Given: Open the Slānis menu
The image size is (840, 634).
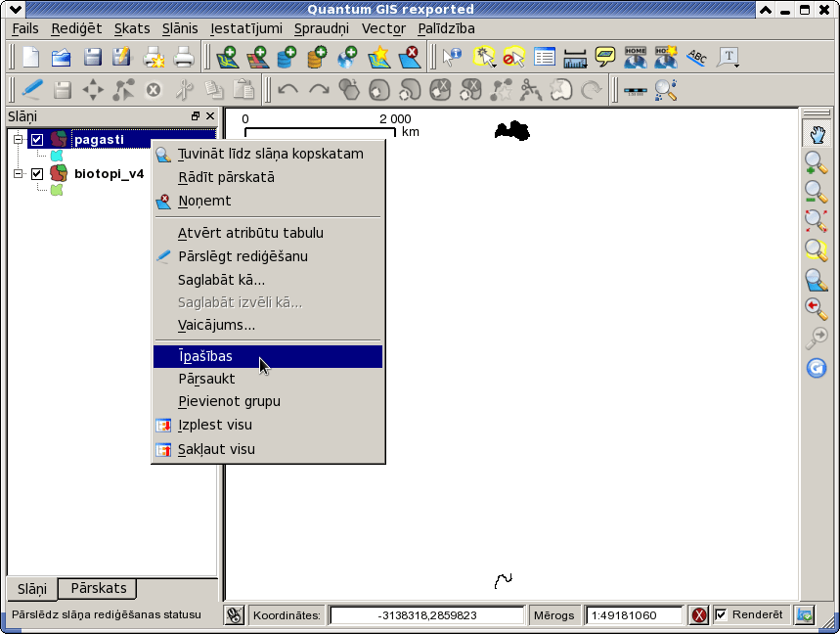Looking at the screenshot, I should [180, 28].
